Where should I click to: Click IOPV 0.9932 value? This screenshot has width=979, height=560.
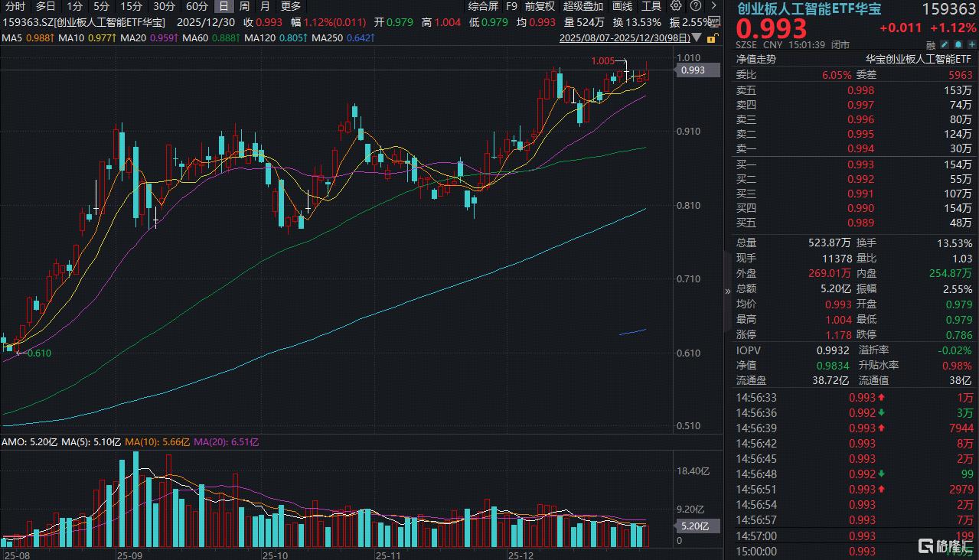[x=833, y=350]
